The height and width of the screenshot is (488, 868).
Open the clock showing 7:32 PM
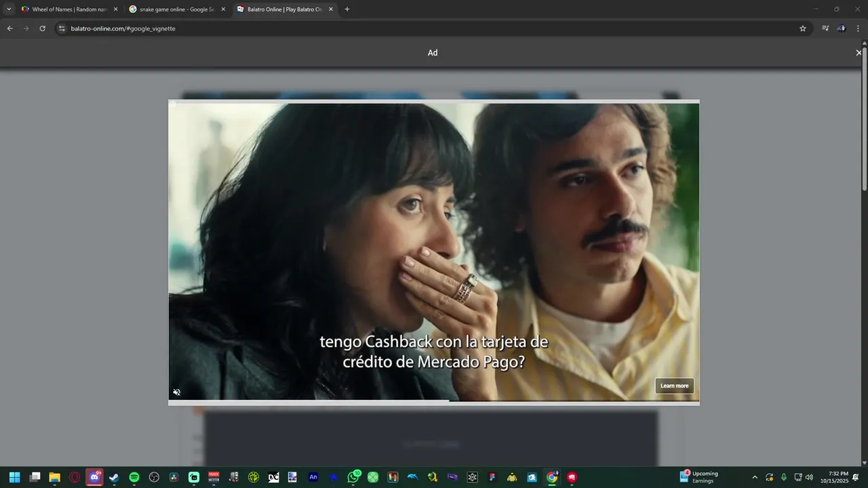pyautogui.click(x=835, y=477)
